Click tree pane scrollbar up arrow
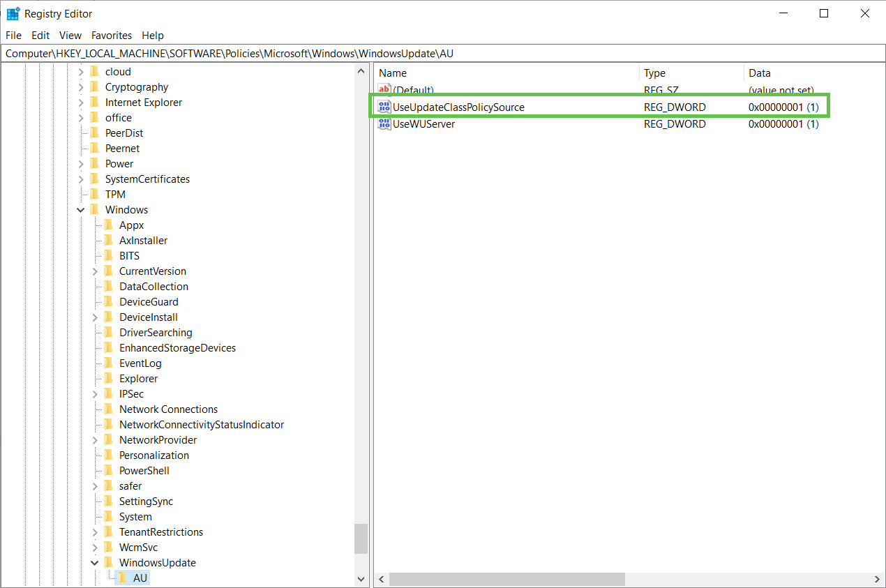Screen dimensions: 886x588 (361, 71)
